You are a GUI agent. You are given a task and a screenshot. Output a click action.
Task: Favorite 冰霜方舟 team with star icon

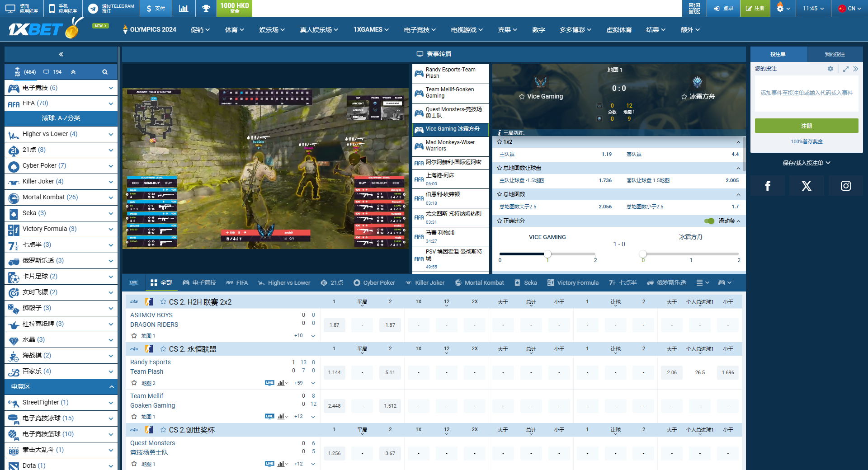684,96
